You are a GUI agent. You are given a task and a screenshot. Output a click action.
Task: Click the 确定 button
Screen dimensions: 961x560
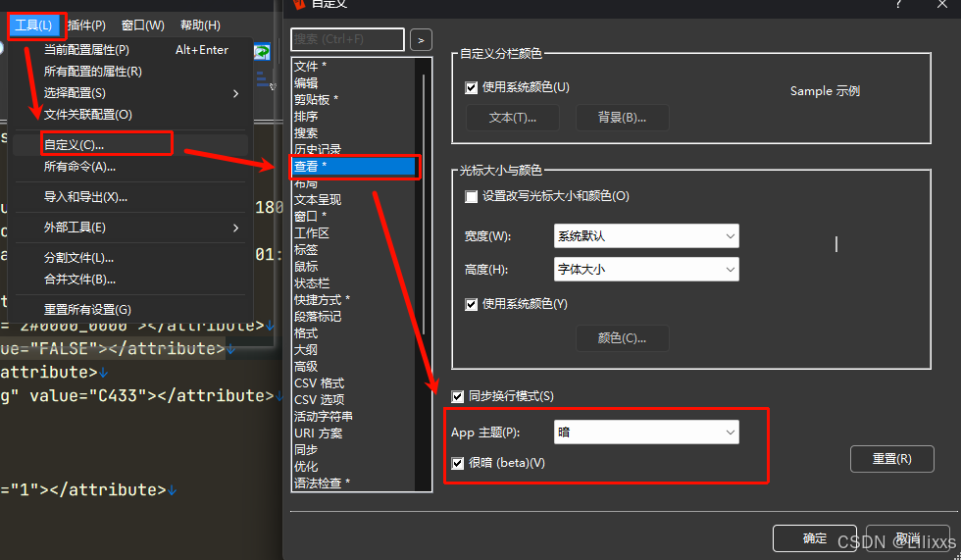coord(815,538)
